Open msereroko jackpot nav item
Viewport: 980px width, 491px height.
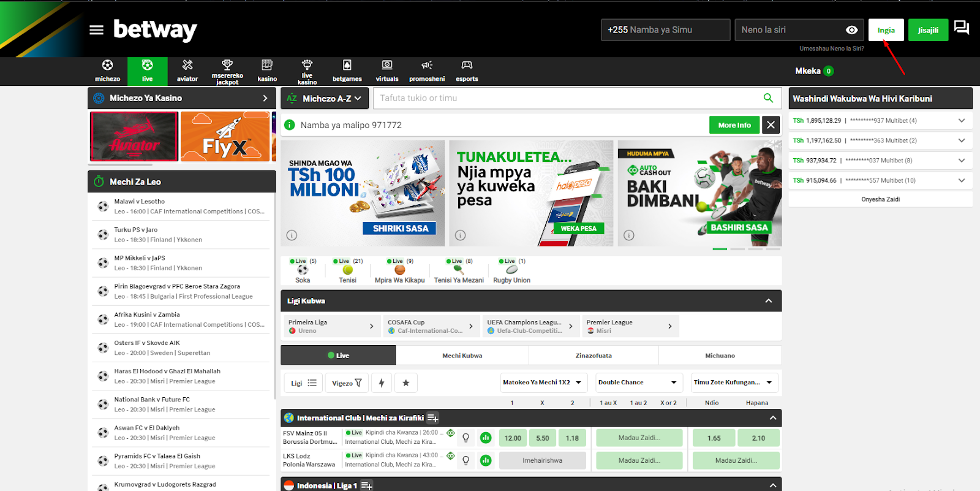pyautogui.click(x=227, y=71)
